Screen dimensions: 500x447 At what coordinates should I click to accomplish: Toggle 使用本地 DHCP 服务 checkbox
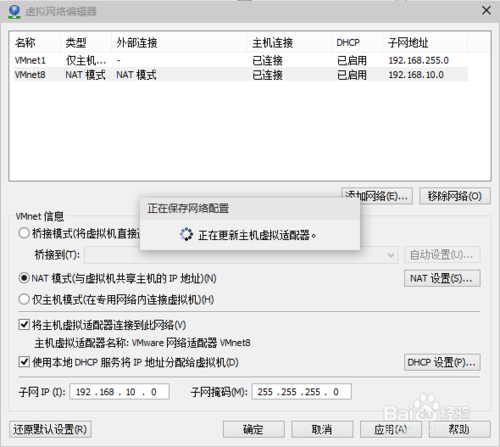point(24,362)
